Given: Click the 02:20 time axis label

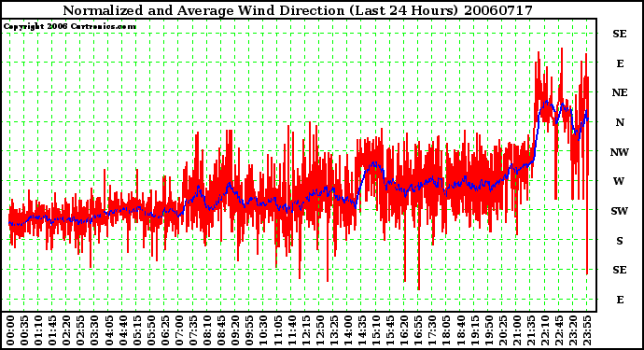Looking at the screenshot, I should 66,330.
